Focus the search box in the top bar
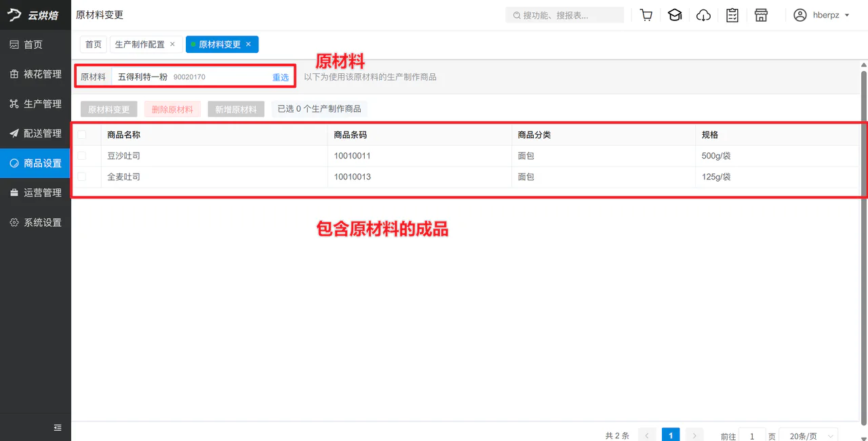The image size is (868, 441). (x=564, y=15)
